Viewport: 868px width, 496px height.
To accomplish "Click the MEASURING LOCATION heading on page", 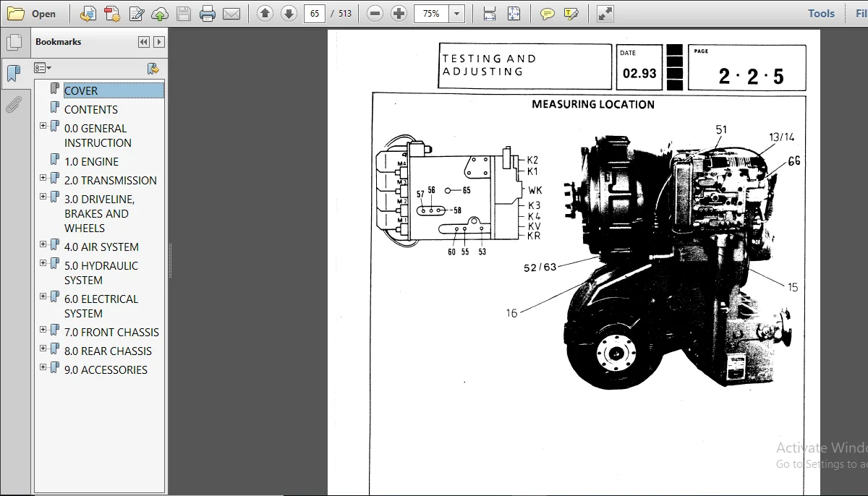I will coord(593,104).
